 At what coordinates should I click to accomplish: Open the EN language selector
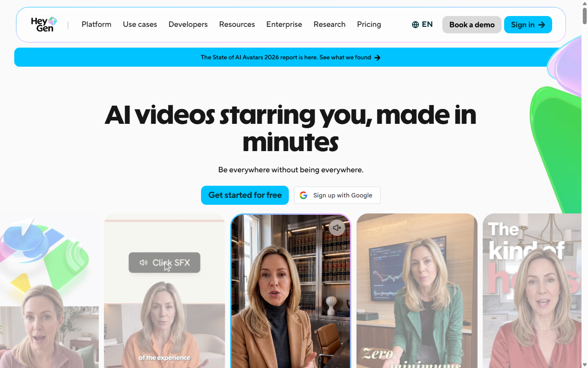pos(422,25)
